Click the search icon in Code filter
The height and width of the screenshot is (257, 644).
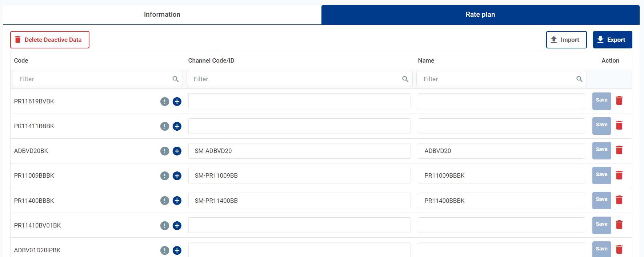point(175,79)
